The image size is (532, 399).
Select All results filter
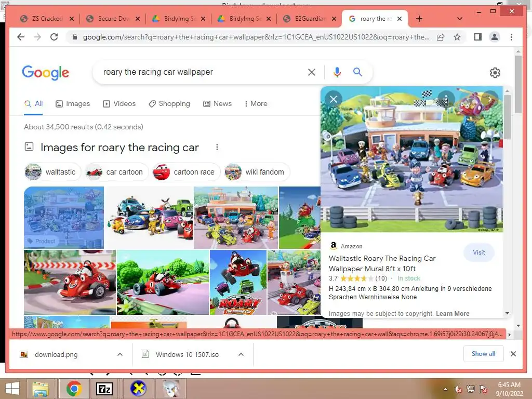33,104
